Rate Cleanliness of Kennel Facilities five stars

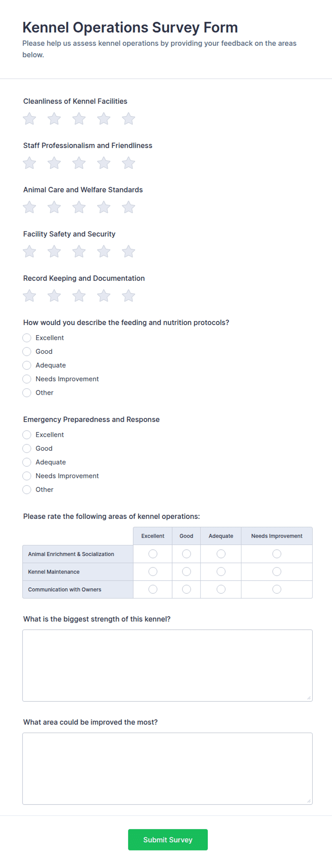pos(129,119)
